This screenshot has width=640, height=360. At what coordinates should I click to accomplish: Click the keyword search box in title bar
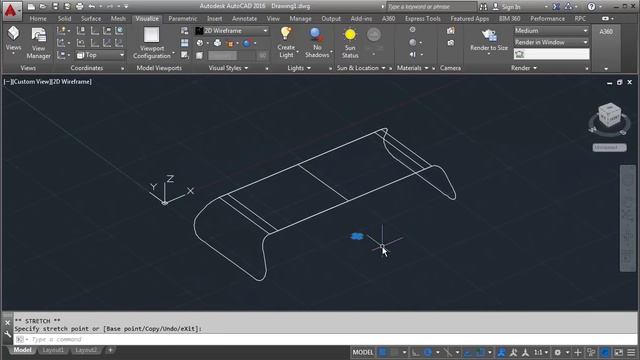[x=431, y=7]
